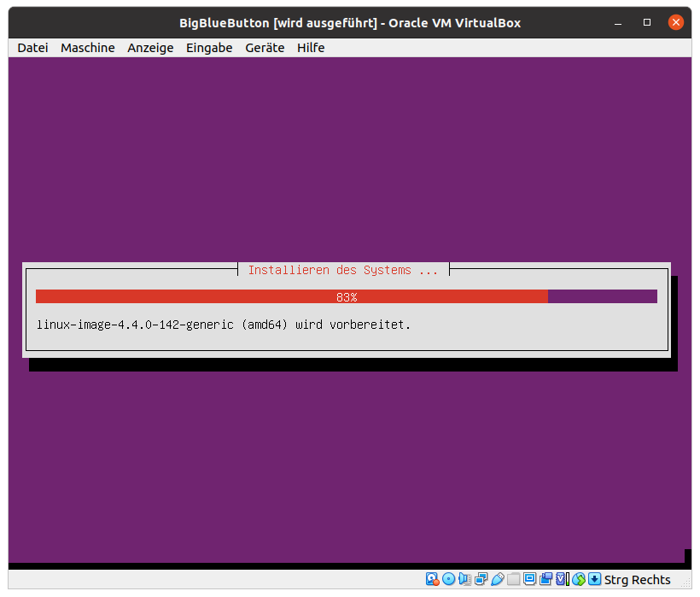Close the BigBlueButton VM window
Screen dimensions: 700x597
point(676,22)
